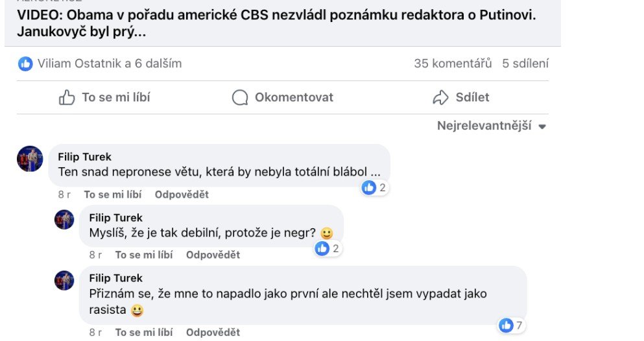Click the thumbs-up icon on the post action bar

67,98
